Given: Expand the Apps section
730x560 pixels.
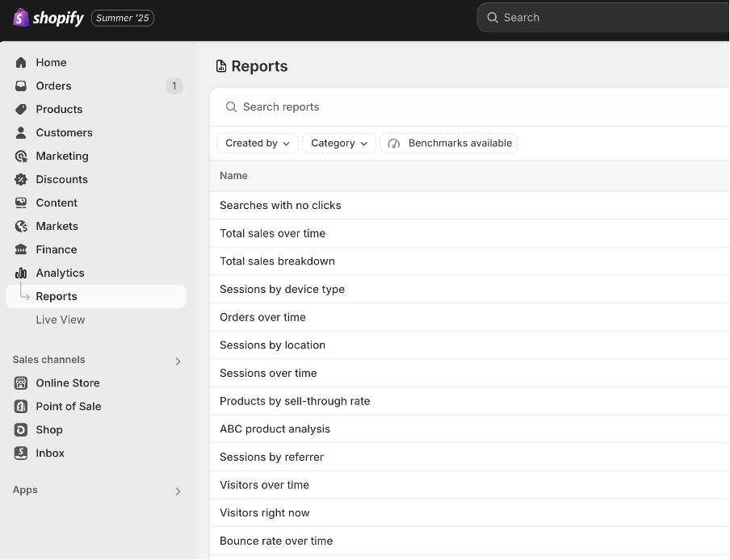Looking at the screenshot, I should [x=178, y=490].
